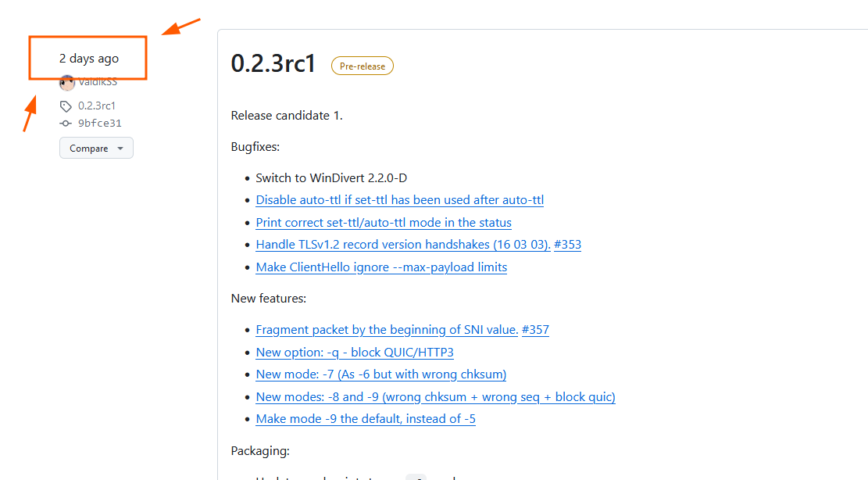868x480 pixels.
Task: Open the "New modes: -8 and -9" link
Action: [435, 397]
